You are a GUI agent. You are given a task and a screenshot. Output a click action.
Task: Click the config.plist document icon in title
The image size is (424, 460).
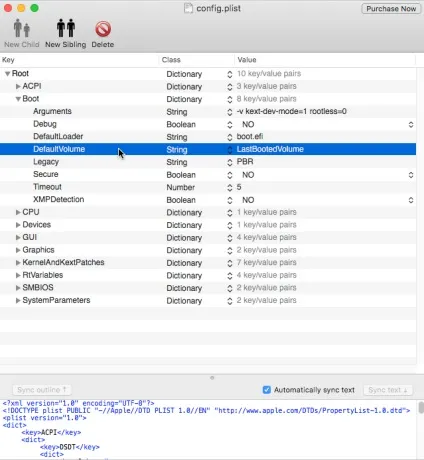[188, 8]
